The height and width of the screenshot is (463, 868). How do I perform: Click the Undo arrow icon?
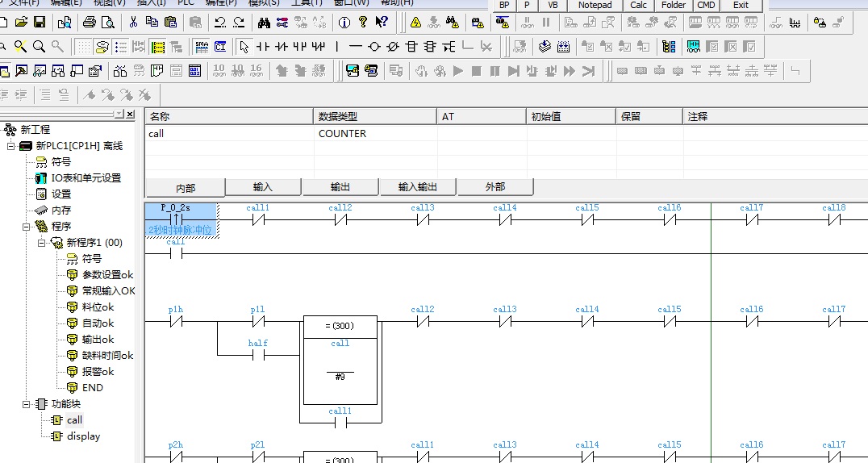pos(219,23)
